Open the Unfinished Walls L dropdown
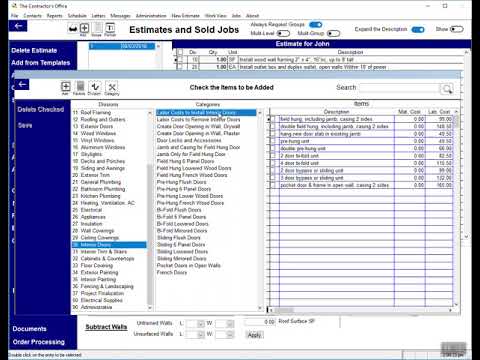The width and height of the screenshot is (480, 360). pos(201,324)
